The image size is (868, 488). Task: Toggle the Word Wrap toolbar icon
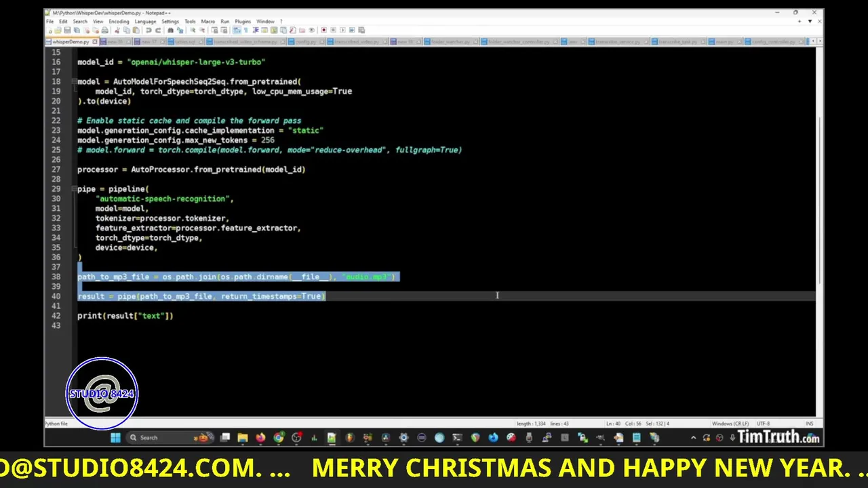point(237,30)
